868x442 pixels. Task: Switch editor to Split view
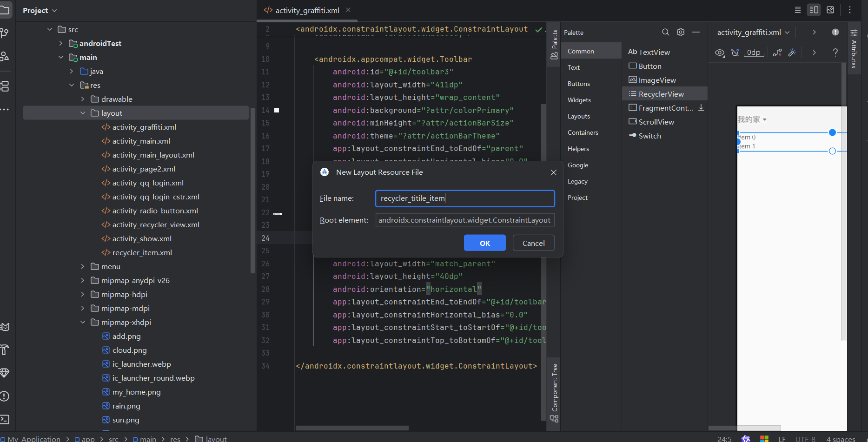tap(814, 10)
